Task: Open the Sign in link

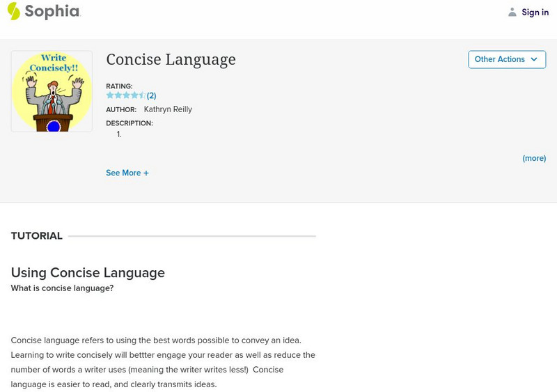Action: pyautogui.click(x=535, y=12)
